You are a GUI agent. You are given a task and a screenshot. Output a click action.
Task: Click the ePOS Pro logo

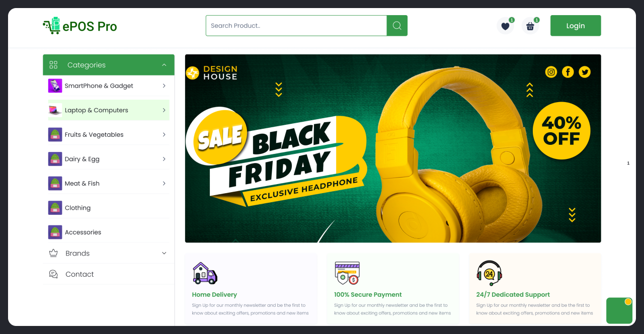point(80,26)
